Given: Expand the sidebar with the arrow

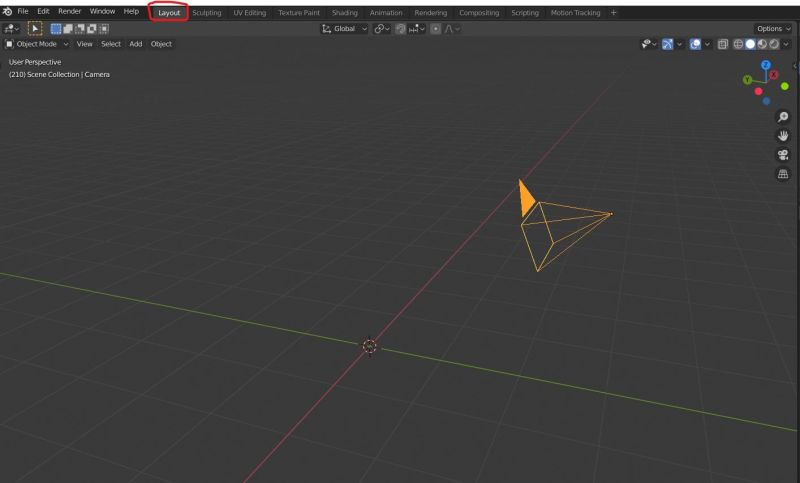Looking at the screenshot, I should click(795, 66).
